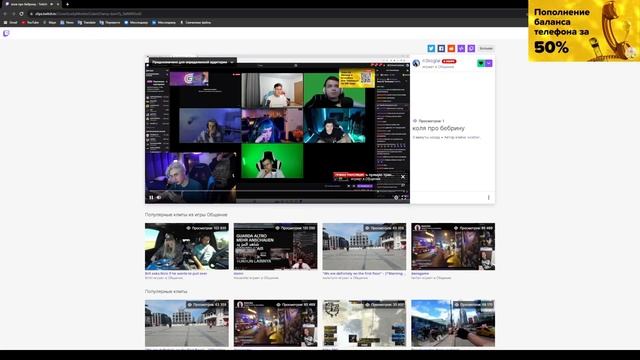Open a new browser tab with plus
Image resolution: width=640 pixels, height=360 pixels.
click(67, 4)
